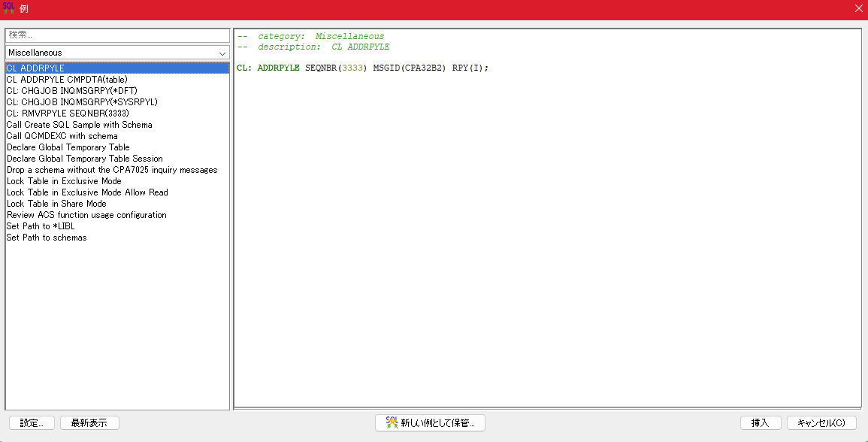Select Lock Table in Share Mode

[x=117, y=204]
